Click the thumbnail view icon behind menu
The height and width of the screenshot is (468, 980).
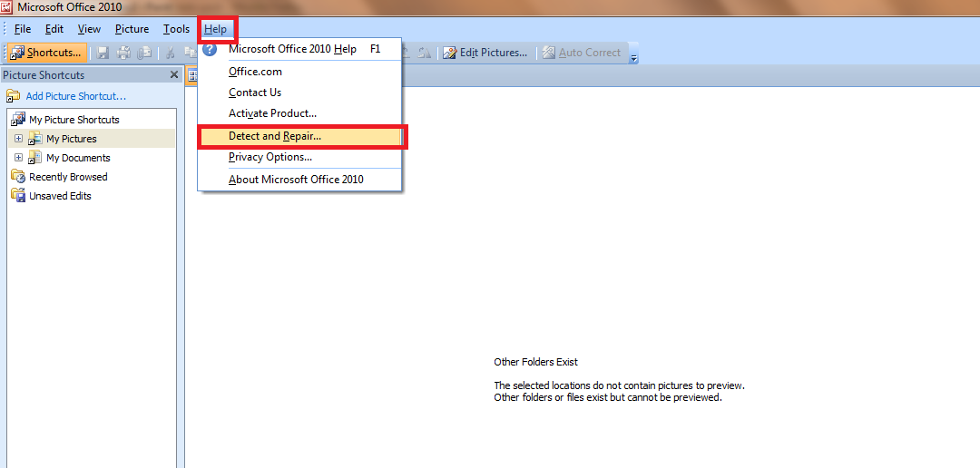[x=192, y=75]
